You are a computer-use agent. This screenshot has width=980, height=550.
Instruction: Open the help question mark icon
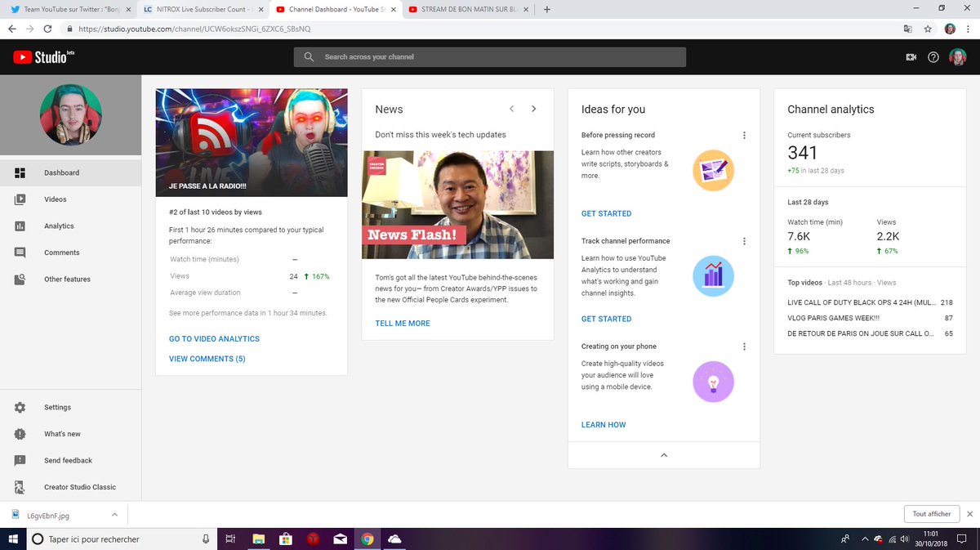click(934, 57)
